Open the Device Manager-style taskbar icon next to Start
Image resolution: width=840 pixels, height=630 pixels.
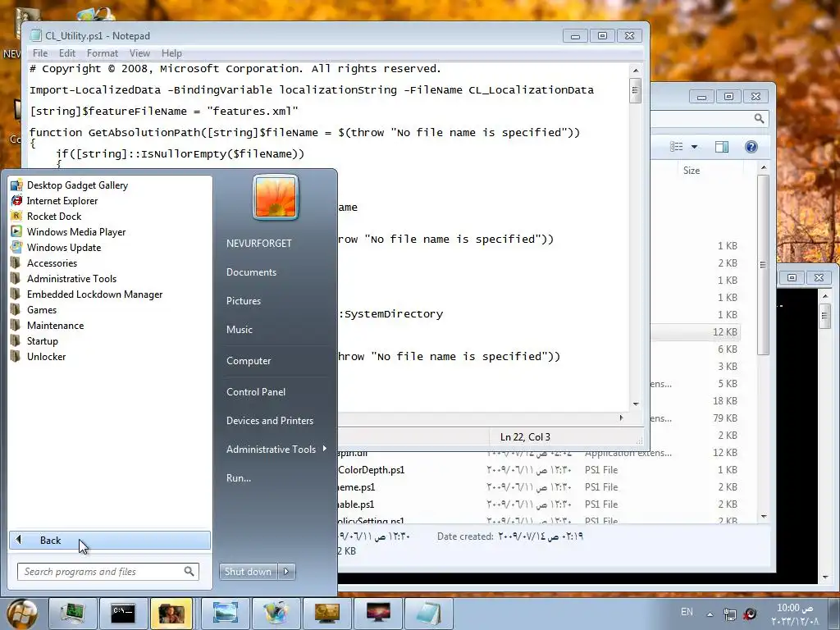point(72,613)
